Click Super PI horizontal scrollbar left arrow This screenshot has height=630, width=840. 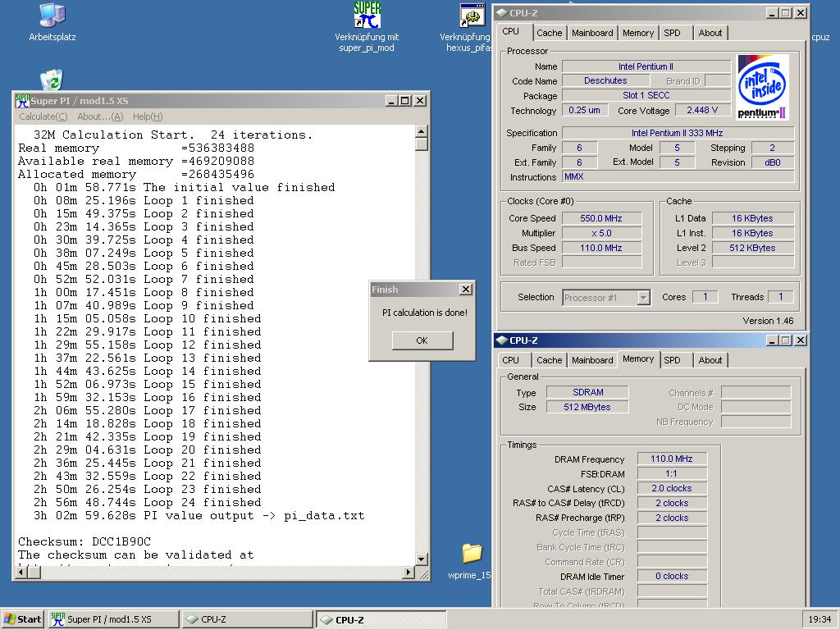point(22,573)
